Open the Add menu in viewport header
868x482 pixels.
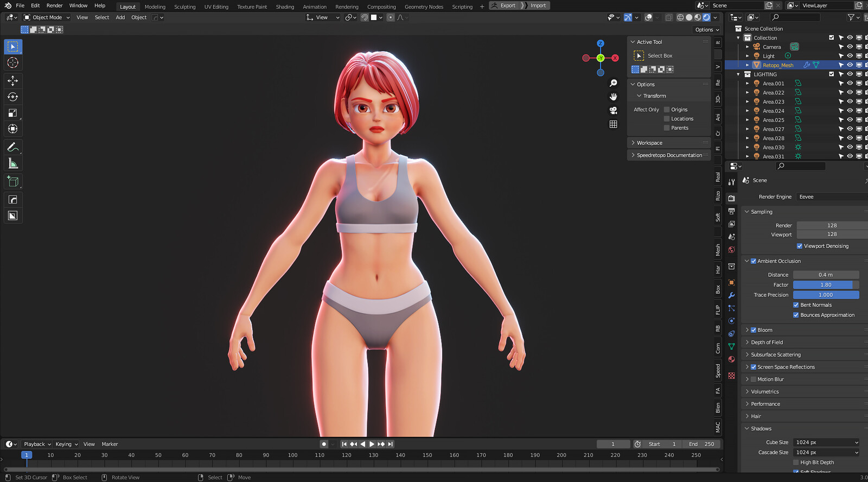(x=120, y=17)
